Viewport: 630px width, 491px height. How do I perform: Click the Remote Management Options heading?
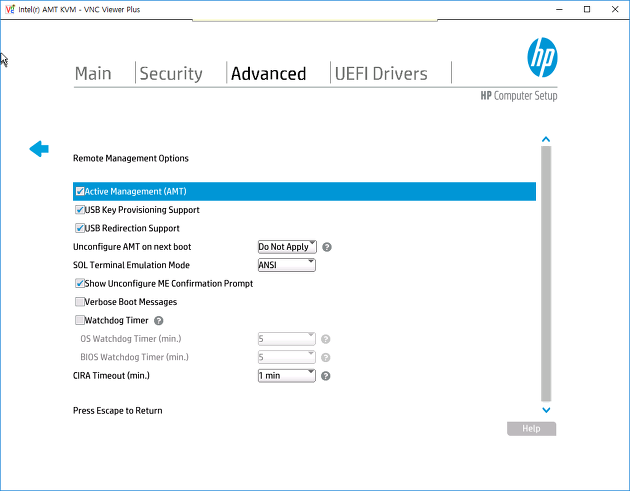coord(131,158)
